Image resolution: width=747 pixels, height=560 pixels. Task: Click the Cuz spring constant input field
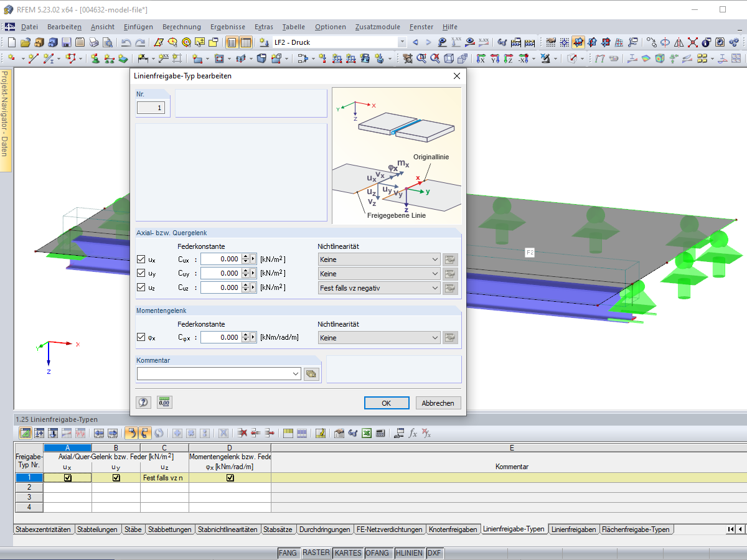[220, 287]
